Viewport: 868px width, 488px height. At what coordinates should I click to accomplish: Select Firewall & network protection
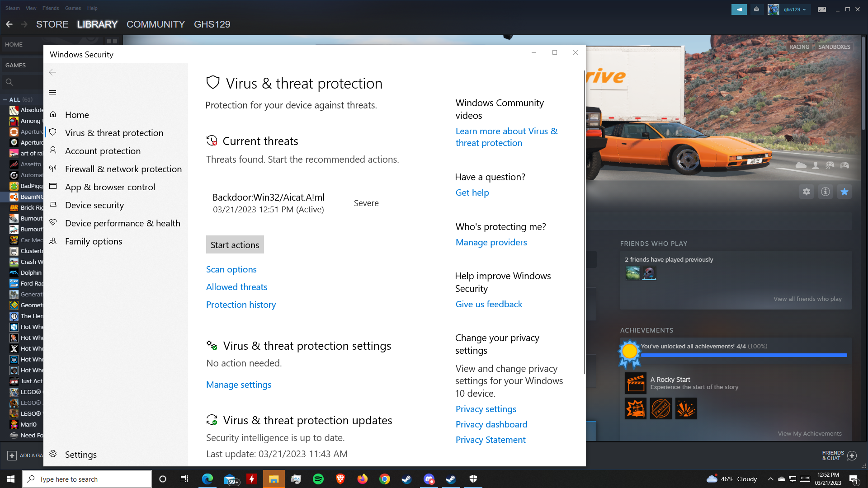[123, 169]
